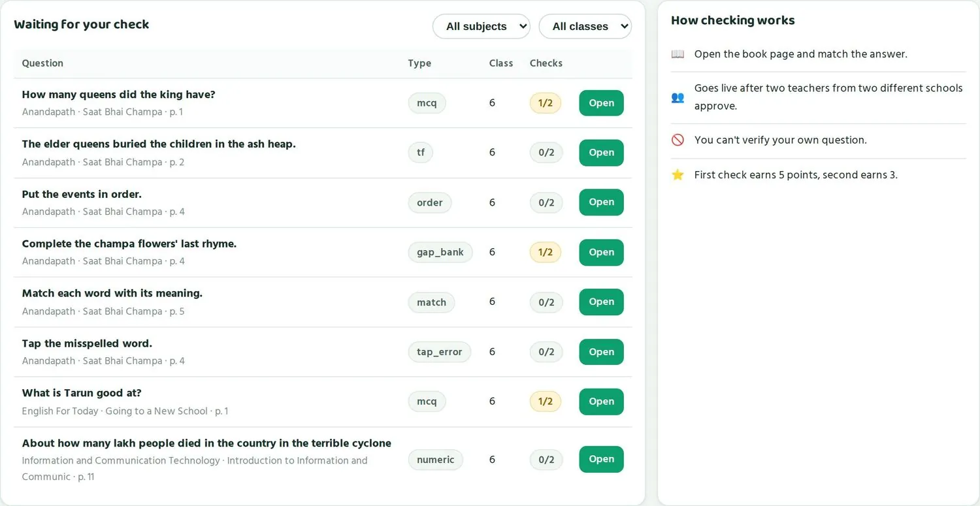Image resolution: width=980 pixels, height=506 pixels.
Task: Click the open book icon in How checking works
Action: [x=678, y=54]
